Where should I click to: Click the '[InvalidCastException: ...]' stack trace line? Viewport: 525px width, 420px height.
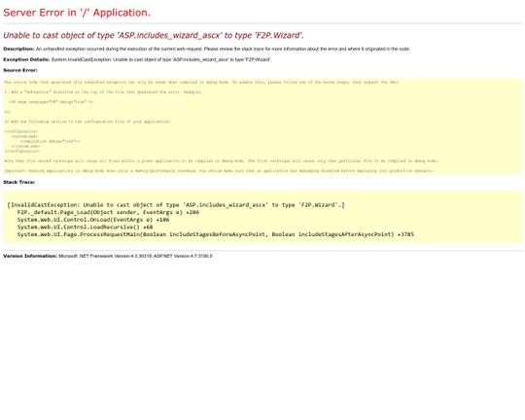coord(176,205)
